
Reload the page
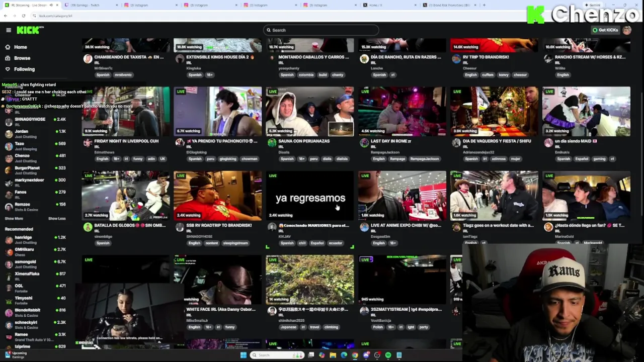[x=23, y=16]
